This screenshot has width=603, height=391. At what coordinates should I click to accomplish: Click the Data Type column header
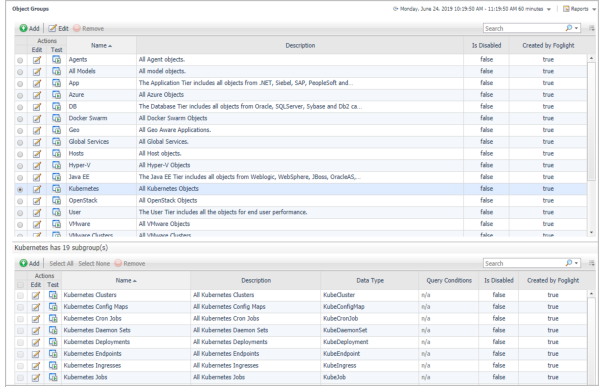[x=370, y=281]
